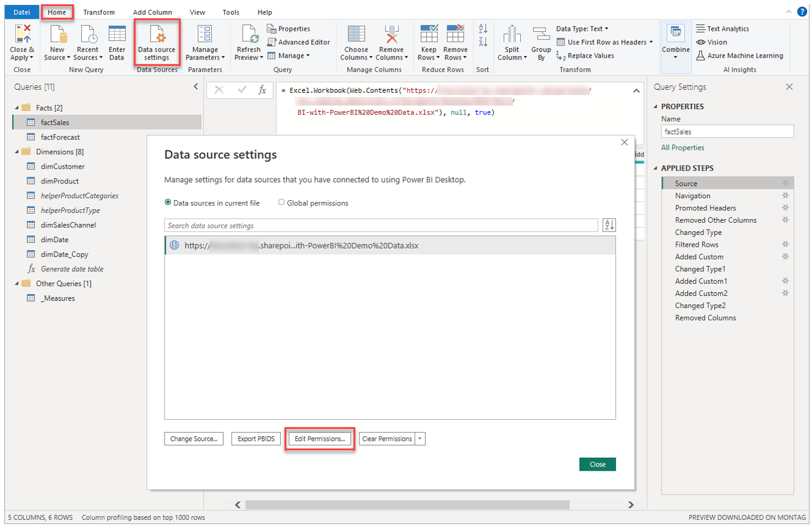Click the Group By icon
812x529 pixels.
[x=541, y=34]
